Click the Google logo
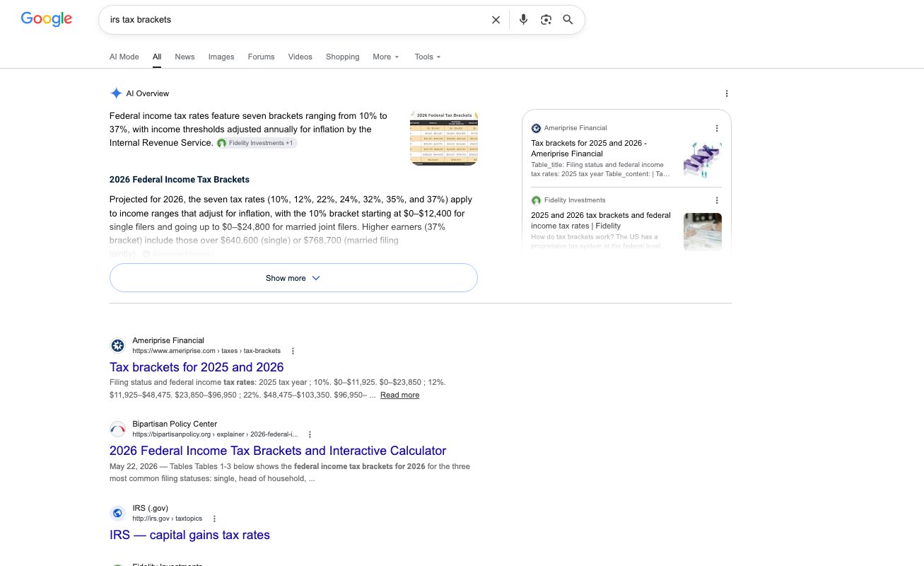The image size is (924, 566). (47, 20)
